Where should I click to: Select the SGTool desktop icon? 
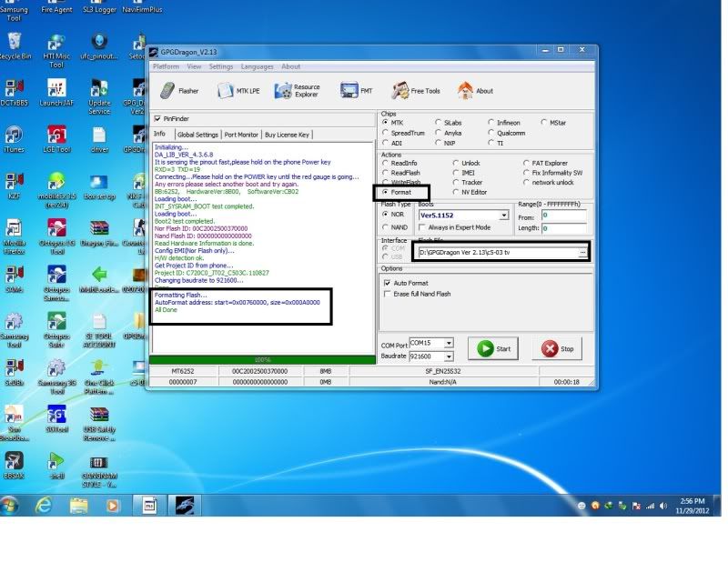click(x=56, y=418)
